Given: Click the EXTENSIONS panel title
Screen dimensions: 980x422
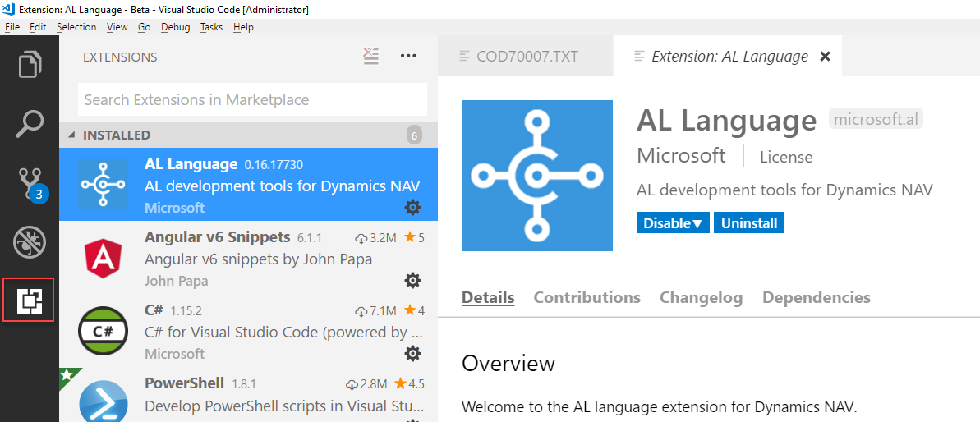Looking at the screenshot, I should 120,57.
